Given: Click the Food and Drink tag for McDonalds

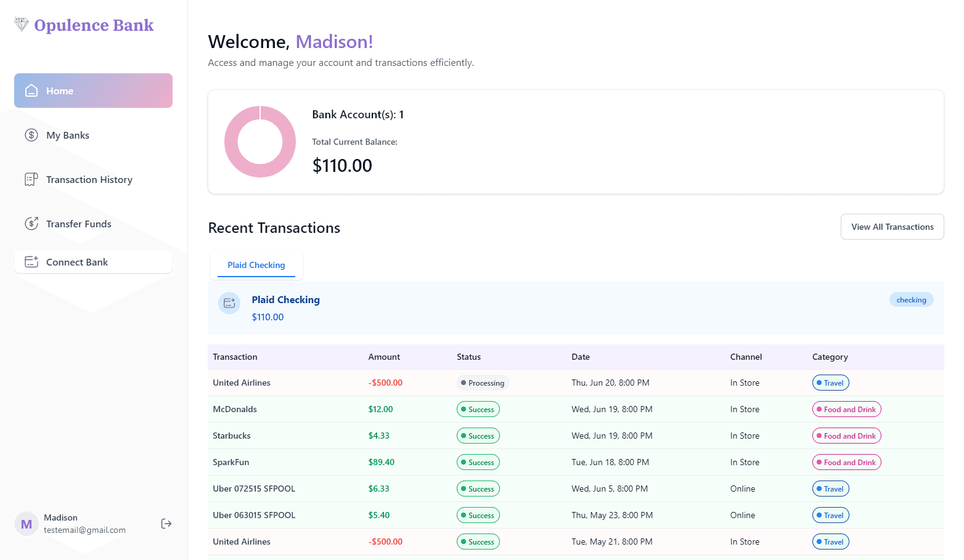Looking at the screenshot, I should point(846,410).
